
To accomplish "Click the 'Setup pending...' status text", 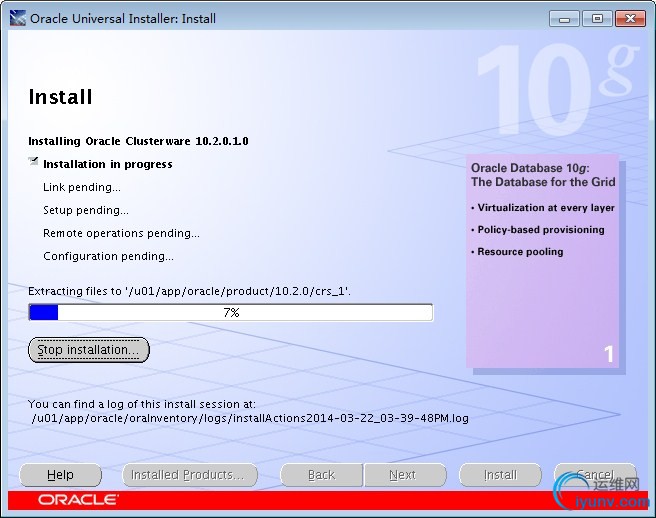I will pos(86,210).
